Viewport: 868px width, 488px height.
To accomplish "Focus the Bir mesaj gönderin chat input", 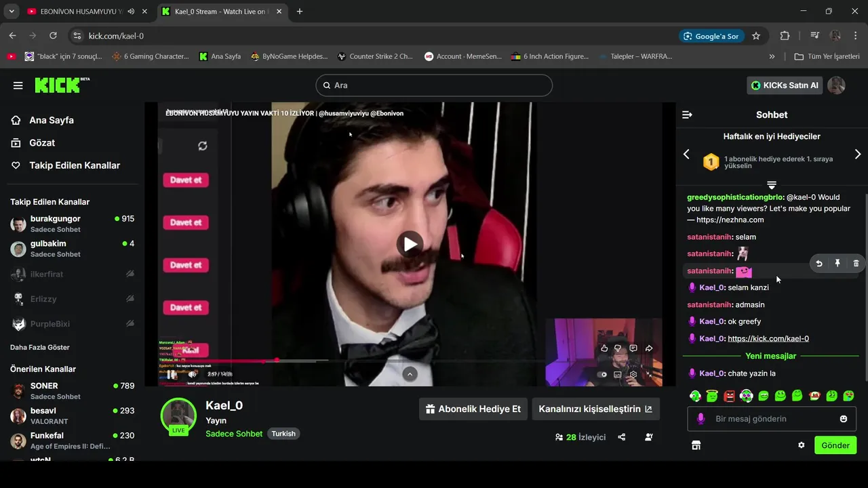I will point(772,419).
